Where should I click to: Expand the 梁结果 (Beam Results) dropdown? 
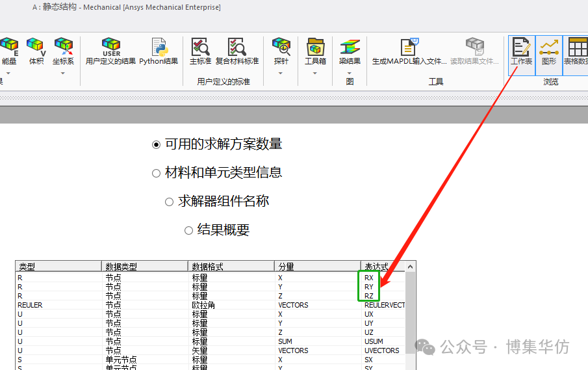point(350,72)
